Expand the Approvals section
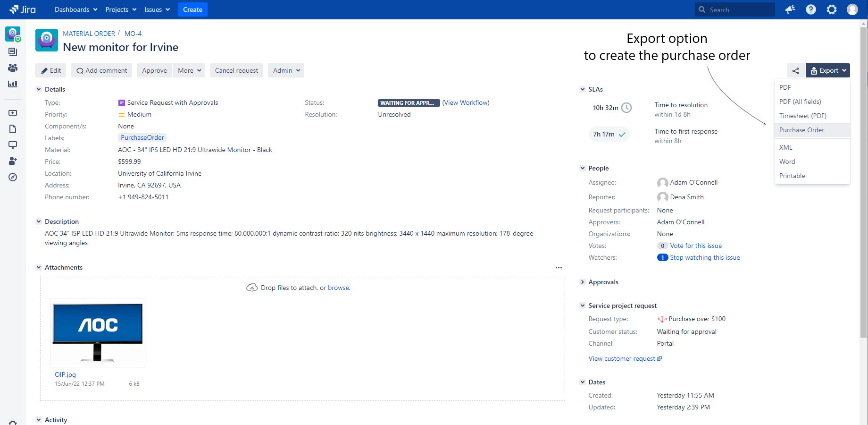The image size is (868, 425). coord(583,282)
